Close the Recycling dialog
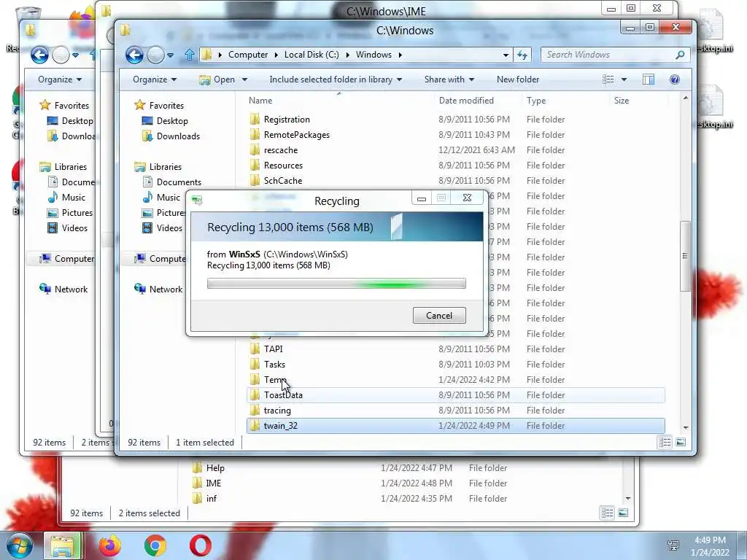The width and height of the screenshot is (747, 560). [468, 198]
